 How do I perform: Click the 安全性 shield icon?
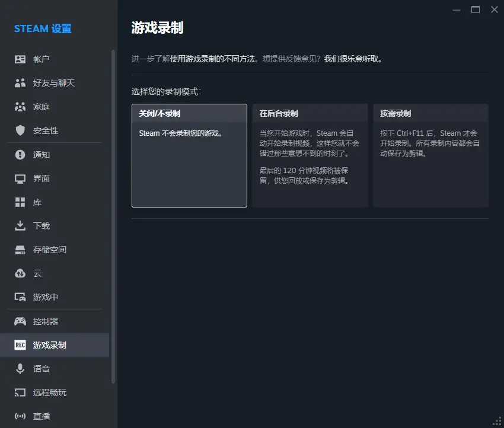point(20,130)
